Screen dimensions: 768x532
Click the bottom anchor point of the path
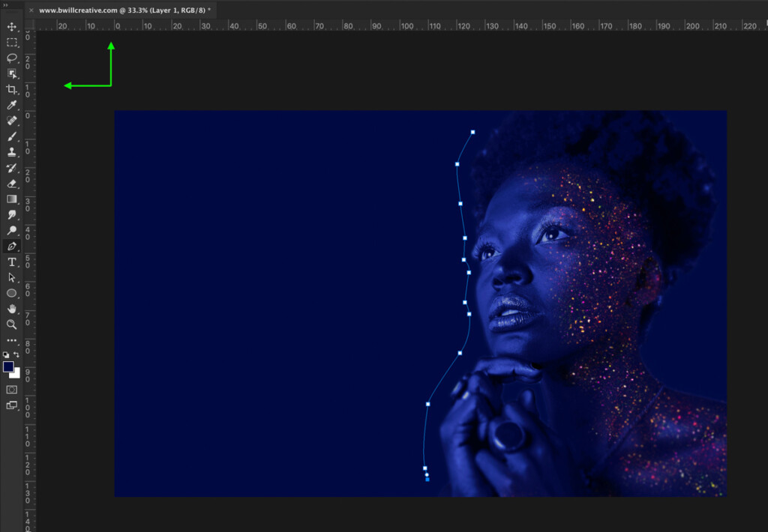click(x=427, y=480)
